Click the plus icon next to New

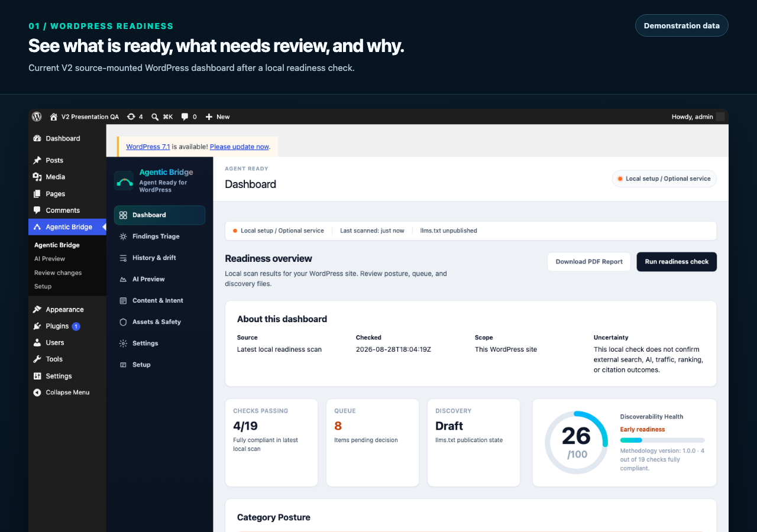[x=209, y=117]
